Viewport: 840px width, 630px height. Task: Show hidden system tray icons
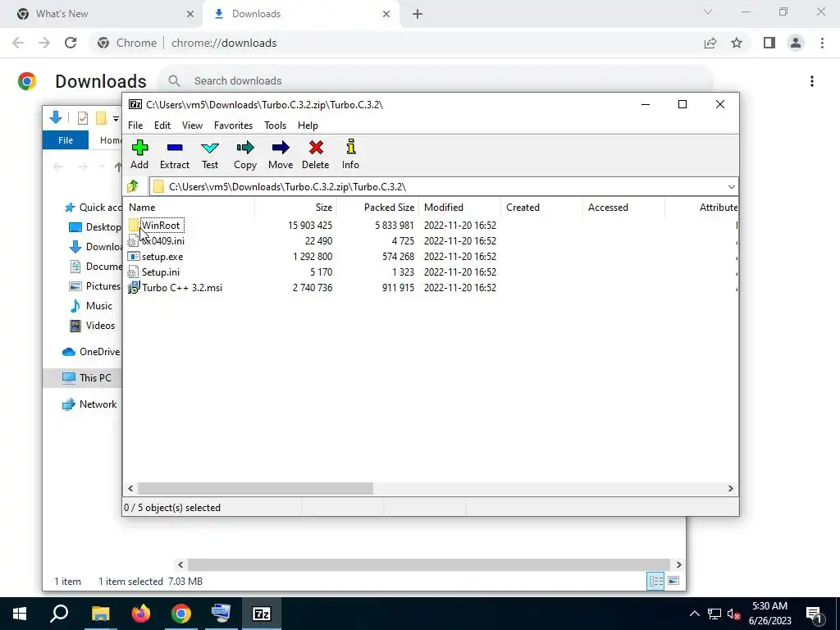click(x=694, y=614)
